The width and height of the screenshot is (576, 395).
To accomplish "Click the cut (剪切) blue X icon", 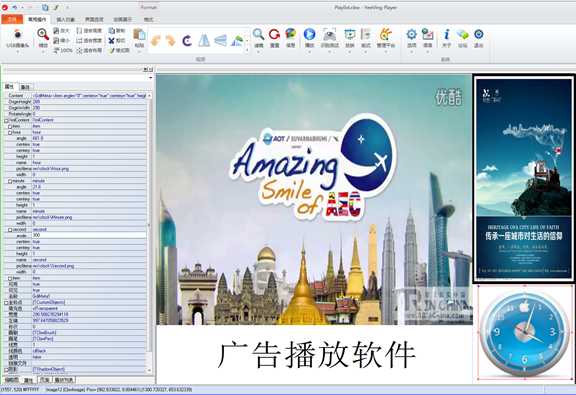I will 112,40.
